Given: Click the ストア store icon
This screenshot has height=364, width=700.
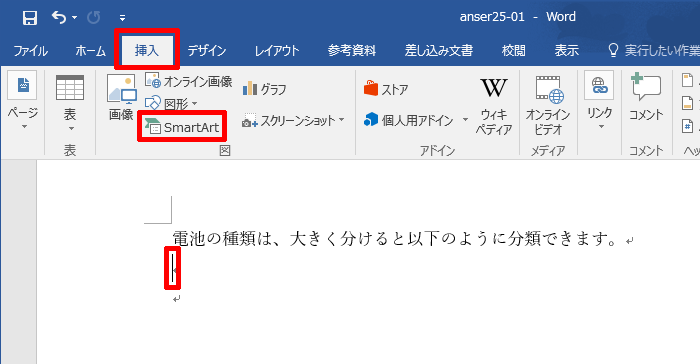Looking at the screenshot, I should pos(386,89).
